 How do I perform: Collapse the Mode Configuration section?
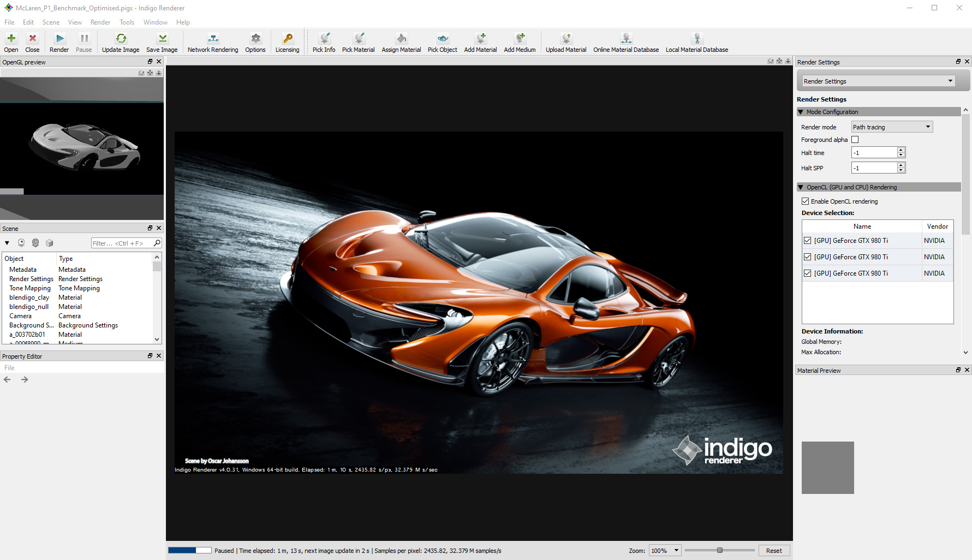click(x=801, y=112)
